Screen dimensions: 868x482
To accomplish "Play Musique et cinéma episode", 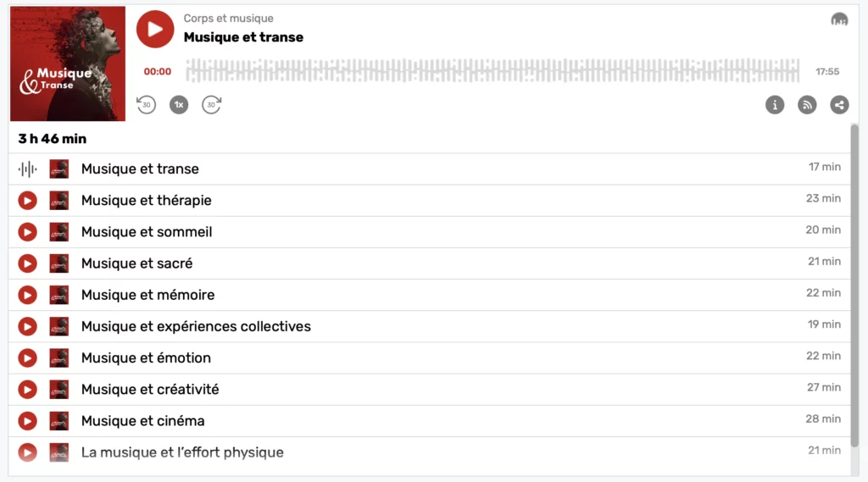I will tap(28, 421).
